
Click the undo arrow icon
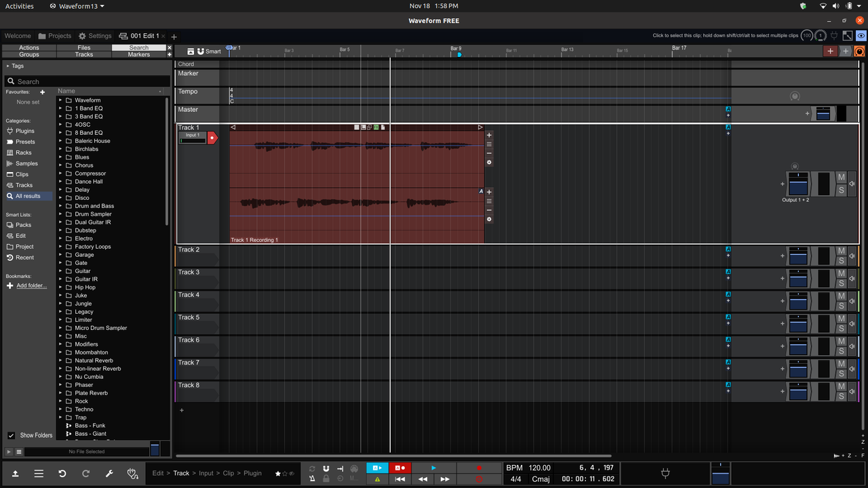[62, 473]
